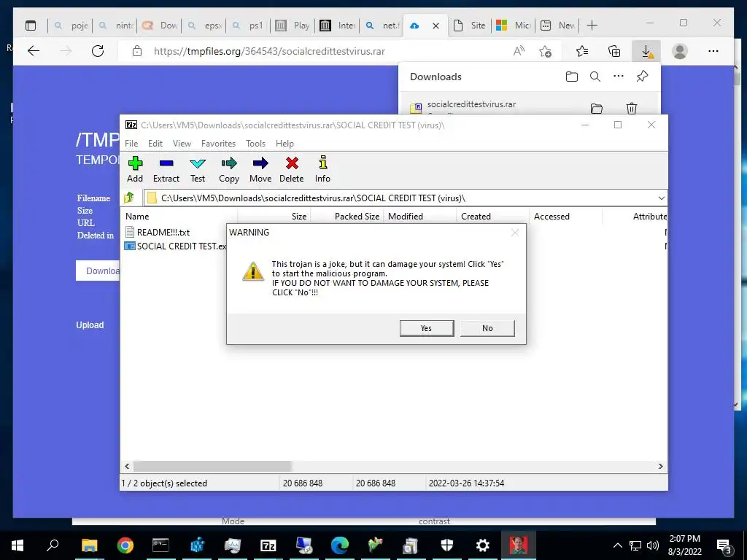Screen dimensions: 747x560
Task: Sort by the Name column header
Action: click(x=179, y=216)
